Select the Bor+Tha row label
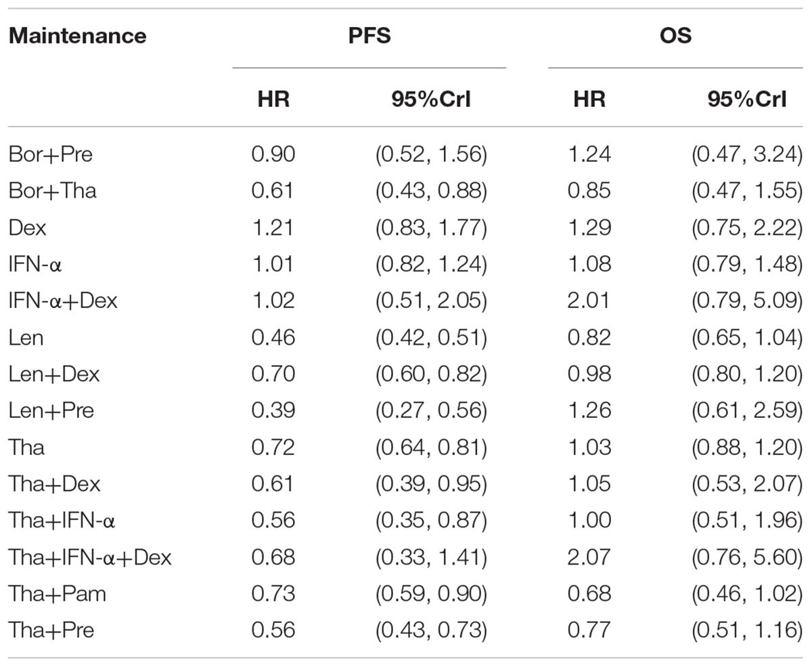Screen dimensions: 812x667 pyautogui.click(x=52, y=191)
